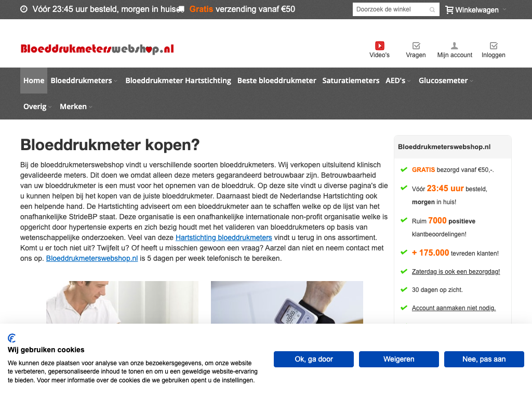
Task: Click the Mijn account person icon
Action: [x=455, y=46]
